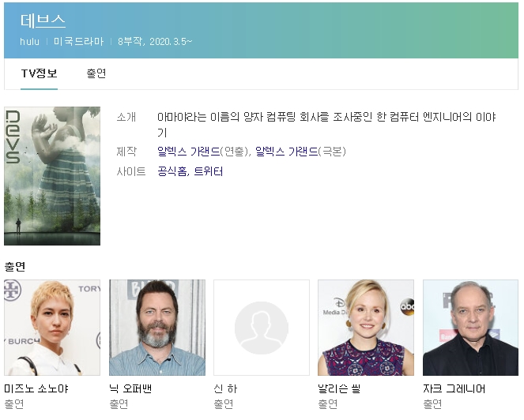Click the photo above 자크 그레니어
The height and width of the screenshot is (420, 524).
tap(470, 328)
